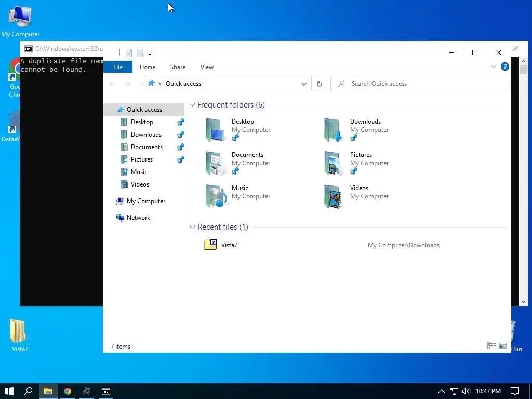Click the My Computer\Downloads path text
Screen dimensions: 532x399
(x=403, y=245)
